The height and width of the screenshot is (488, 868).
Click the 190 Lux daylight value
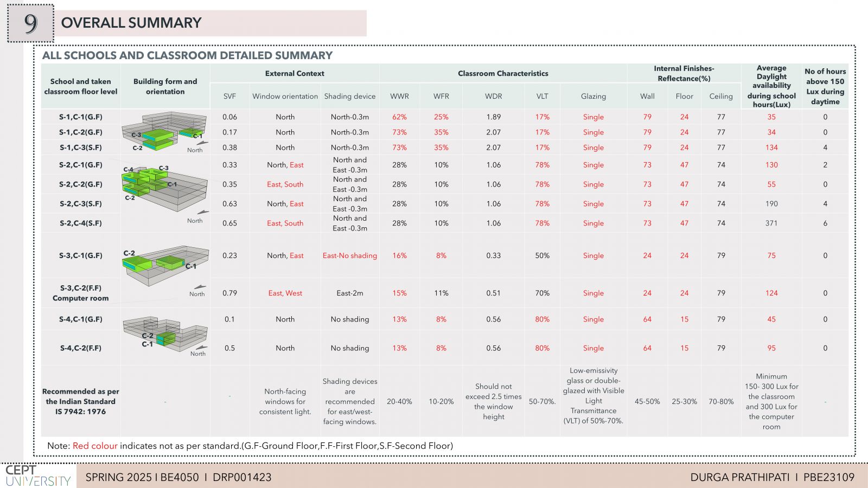point(771,203)
